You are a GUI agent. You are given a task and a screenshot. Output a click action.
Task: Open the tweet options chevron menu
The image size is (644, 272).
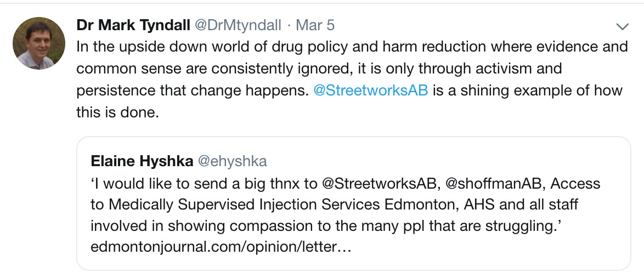pyautogui.click(x=623, y=27)
